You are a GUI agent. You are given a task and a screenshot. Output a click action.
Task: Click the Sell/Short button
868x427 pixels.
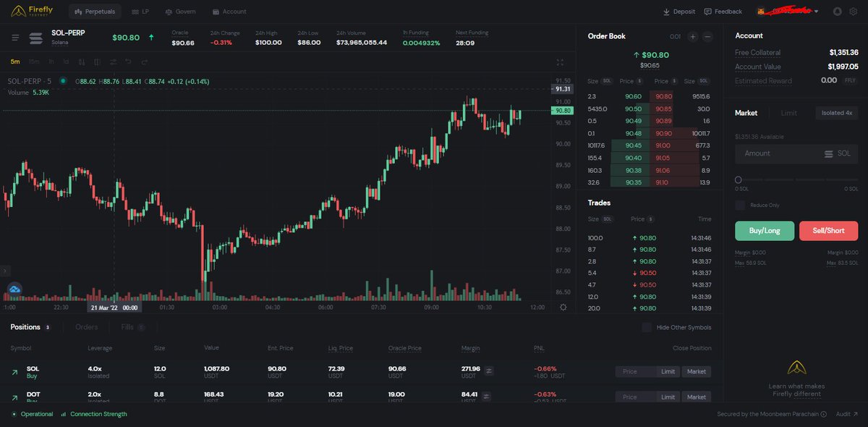(829, 231)
